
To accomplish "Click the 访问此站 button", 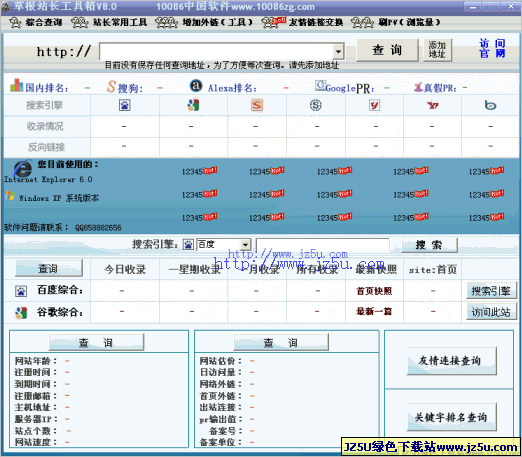I will click(x=491, y=312).
